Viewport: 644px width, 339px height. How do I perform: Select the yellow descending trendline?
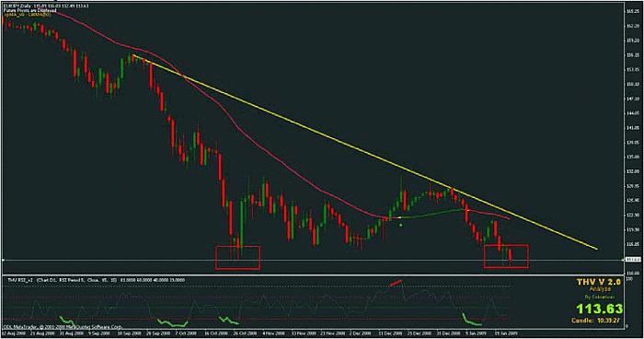(x=364, y=152)
